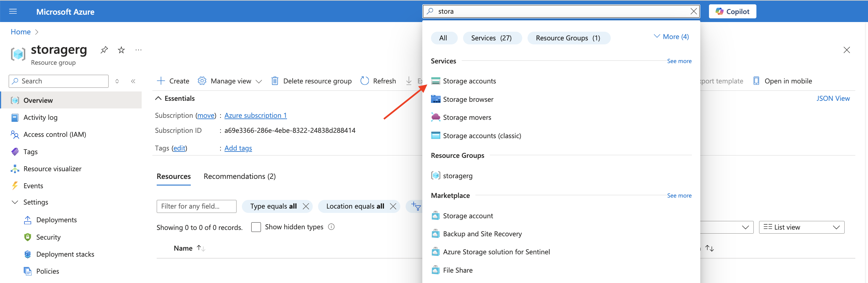Screen dimensions: 868x283
Task: Refresh the resource group view
Action: click(x=378, y=81)
